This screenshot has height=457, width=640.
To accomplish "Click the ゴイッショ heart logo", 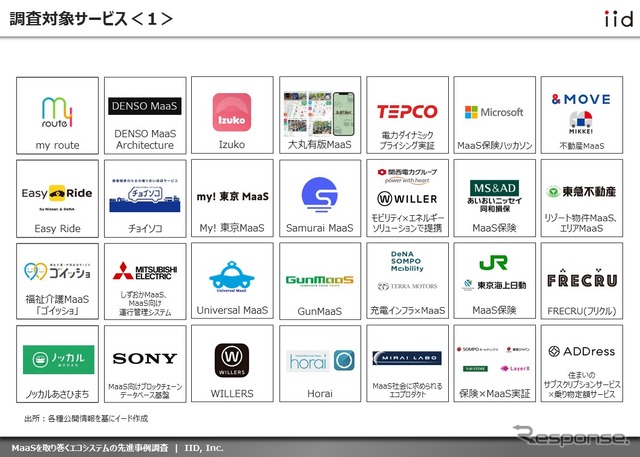I will pos(57,272).
